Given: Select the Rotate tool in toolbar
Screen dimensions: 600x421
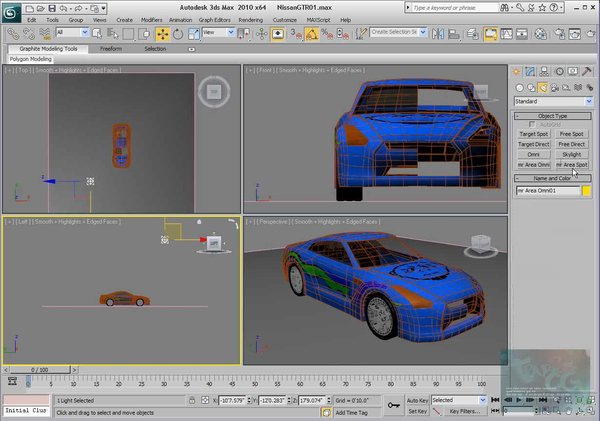Looking at the screenshot, I should 178,34.
